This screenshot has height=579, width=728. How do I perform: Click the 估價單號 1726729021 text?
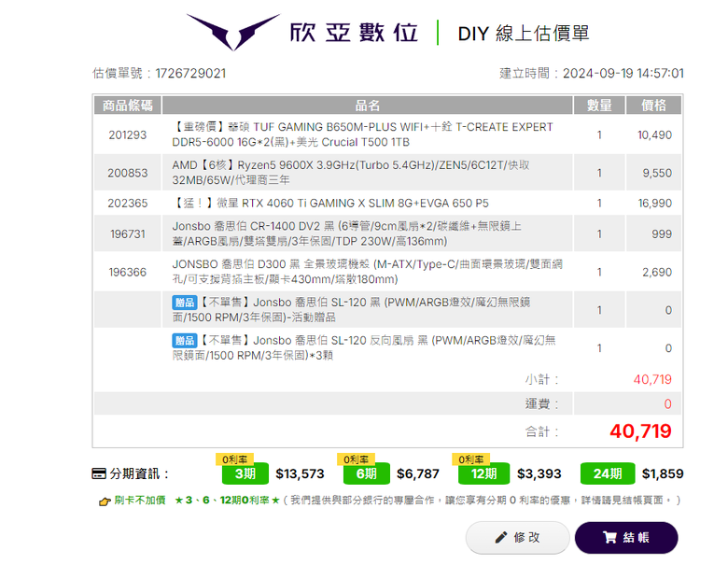point(160,74)
